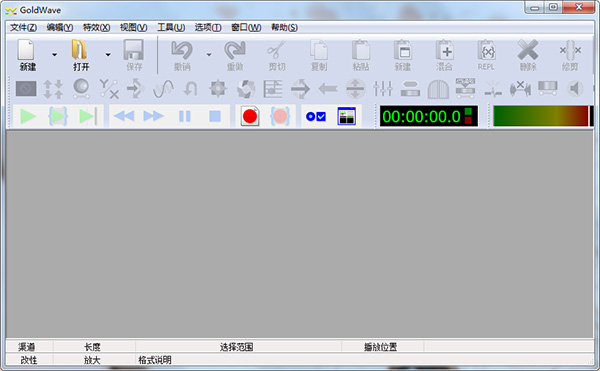Open the 工具(U) menu

[171, 28]
